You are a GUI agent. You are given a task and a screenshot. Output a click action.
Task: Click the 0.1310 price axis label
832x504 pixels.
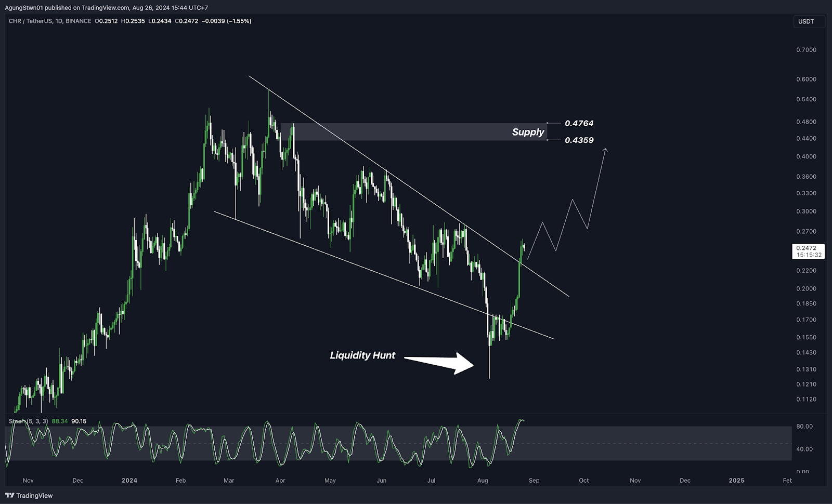[x=806, y=369]
